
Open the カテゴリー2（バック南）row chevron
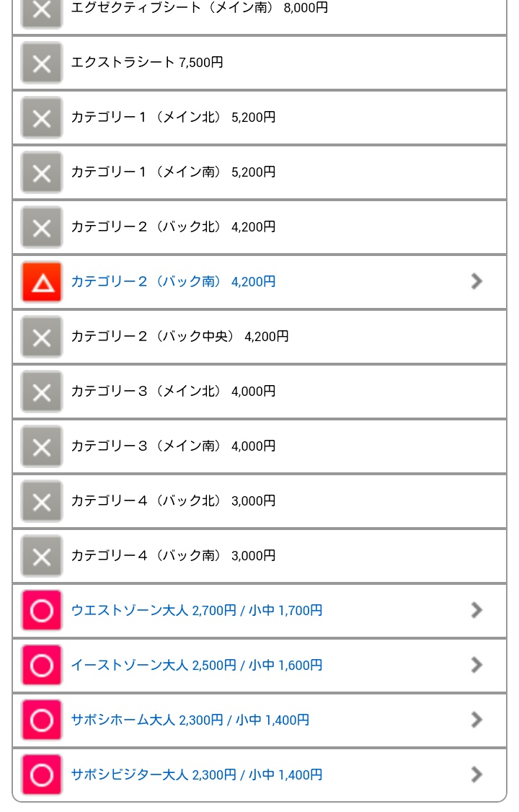tap(476, 281)
